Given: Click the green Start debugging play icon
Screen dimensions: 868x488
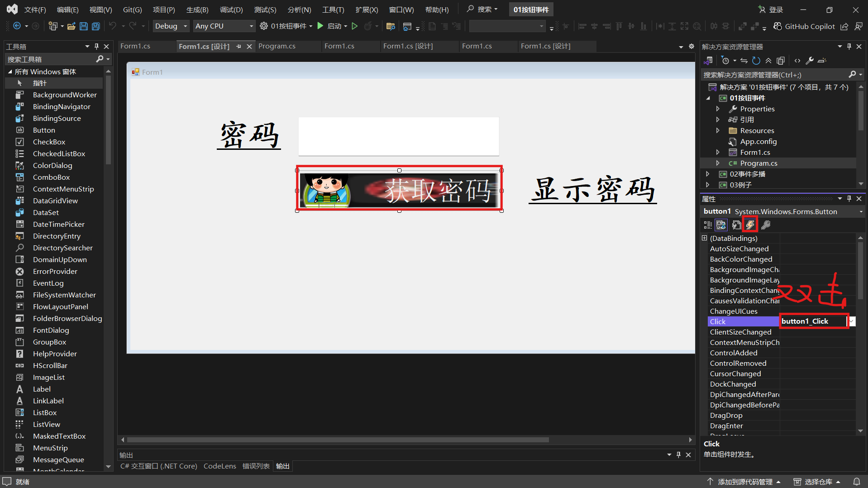Looking at the screenshot, I should (320, 26).
